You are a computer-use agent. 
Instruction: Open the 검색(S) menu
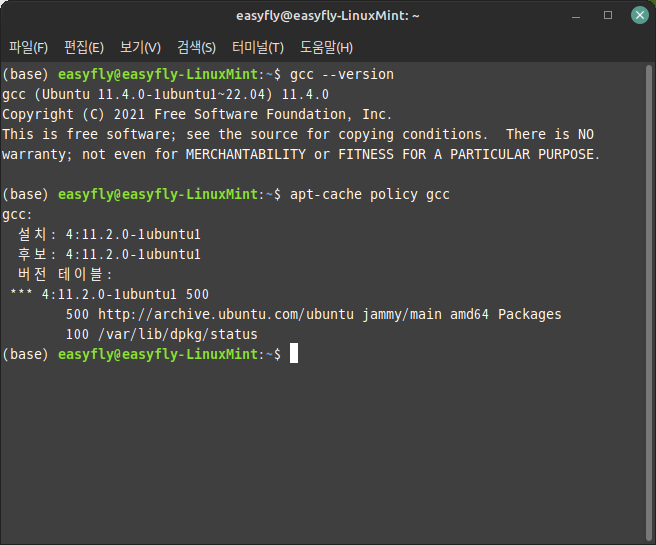[x=196, y=47]
